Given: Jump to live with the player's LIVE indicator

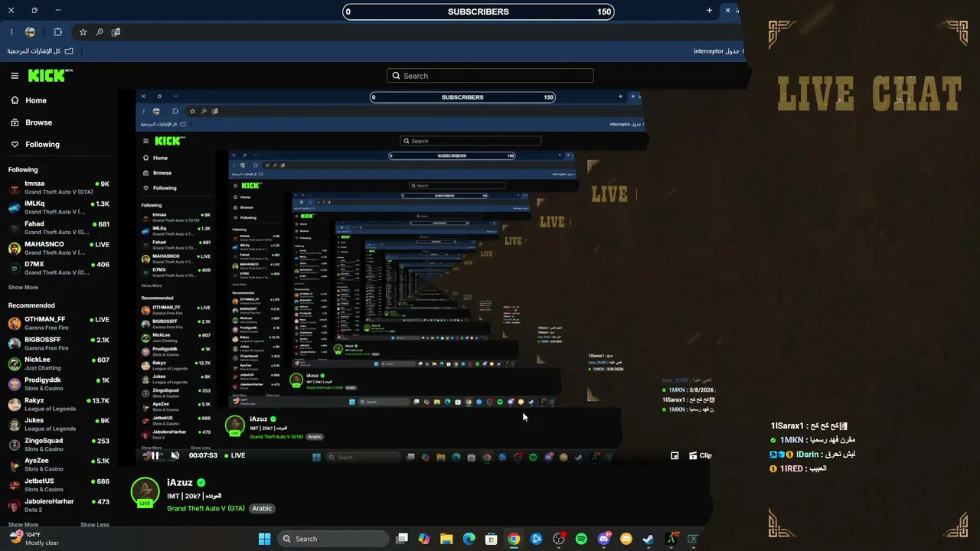Looking at the screenshot, I should (x=234, y=455).
